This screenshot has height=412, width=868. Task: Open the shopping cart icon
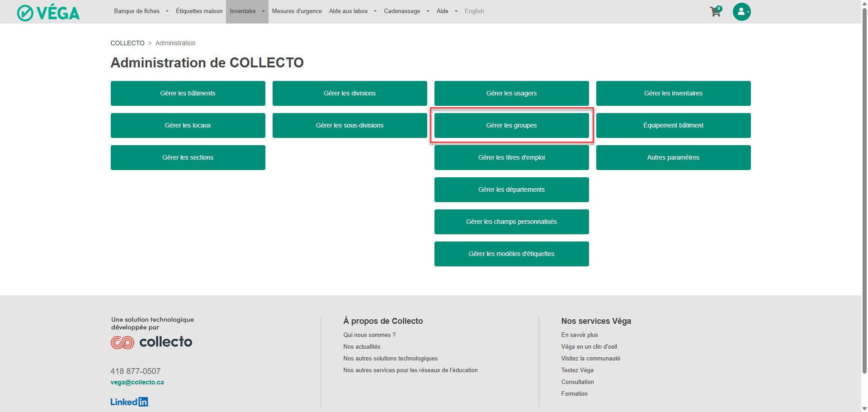[715, 12]
